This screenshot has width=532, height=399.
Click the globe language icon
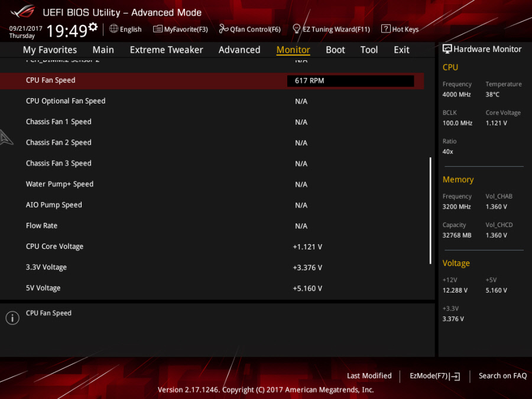coord(113,29)
